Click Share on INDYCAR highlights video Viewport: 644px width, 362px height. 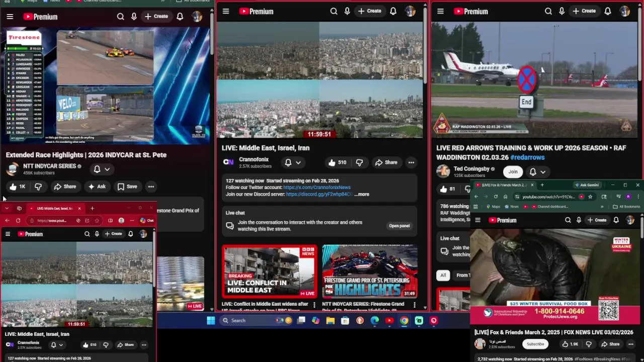[65, 187]
